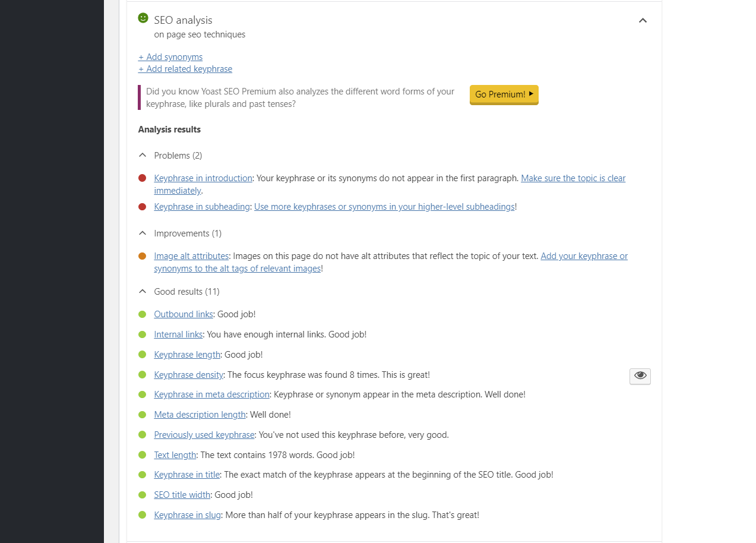The height and width of the screenshot is (543, 756).
Task: Click the green bullet beside Keyphrase density
Action: (x=143, y=374)
